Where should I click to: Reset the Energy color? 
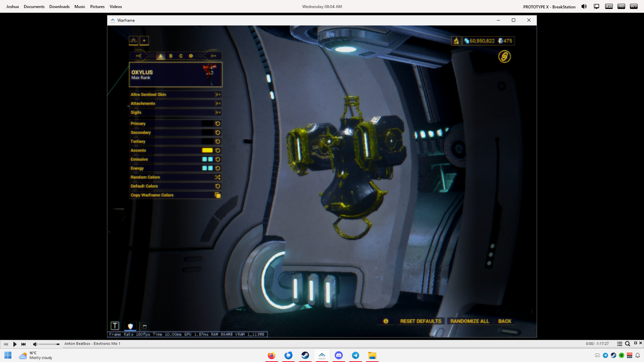pyautogui.click(x=218, y=168)
